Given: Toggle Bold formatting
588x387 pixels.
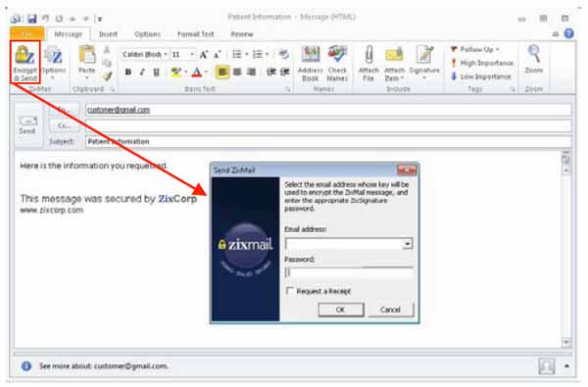Looking at the screenshot, I should pos(127,72).
